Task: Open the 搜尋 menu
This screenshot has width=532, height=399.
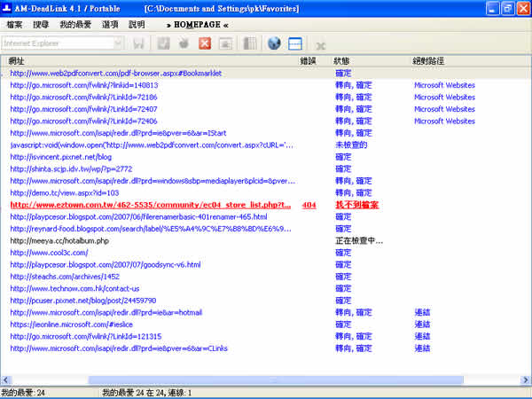Action: (43, 25)
